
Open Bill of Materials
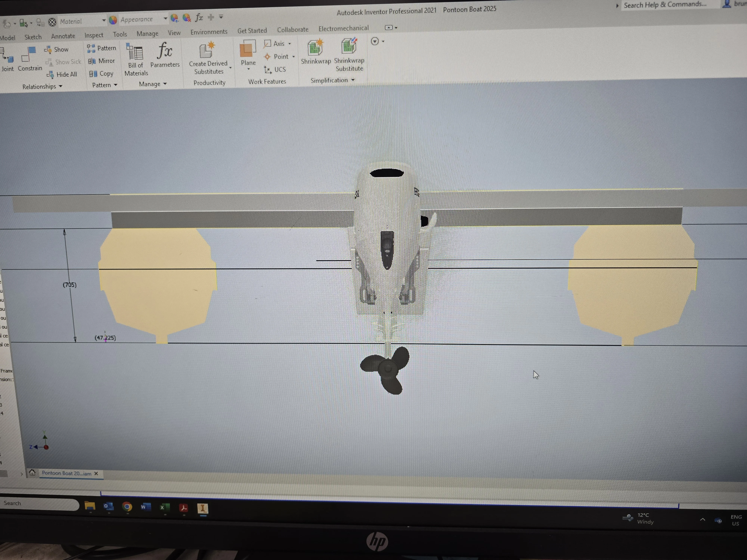136,60
